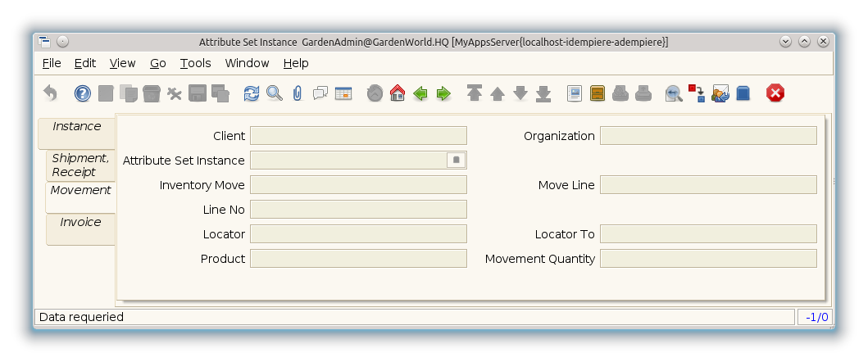
Task: Click the Client field
Action: point(358,136)
